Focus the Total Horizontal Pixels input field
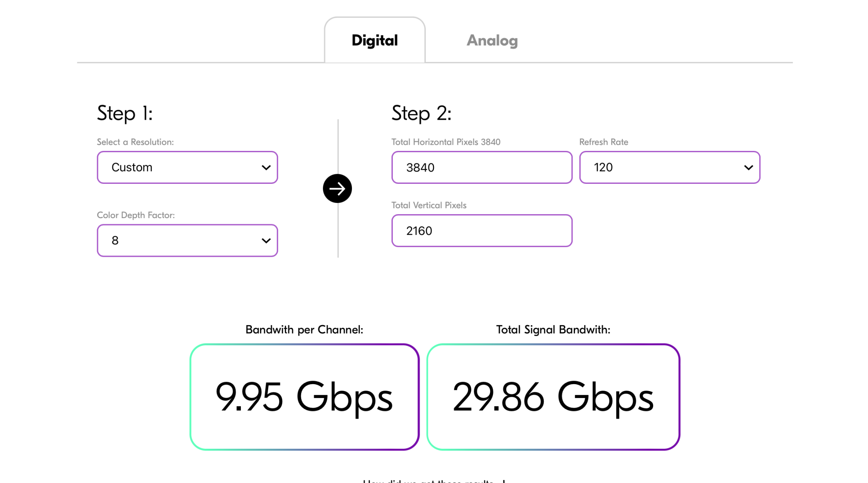Screen dimensions: 868x483 point(482,167)
